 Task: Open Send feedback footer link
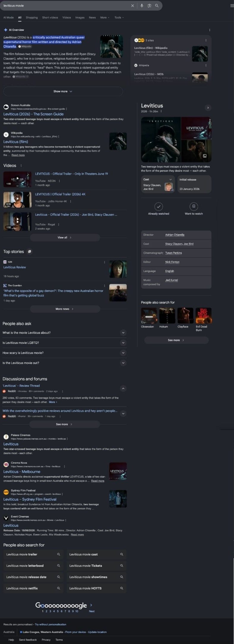point(28,640)
